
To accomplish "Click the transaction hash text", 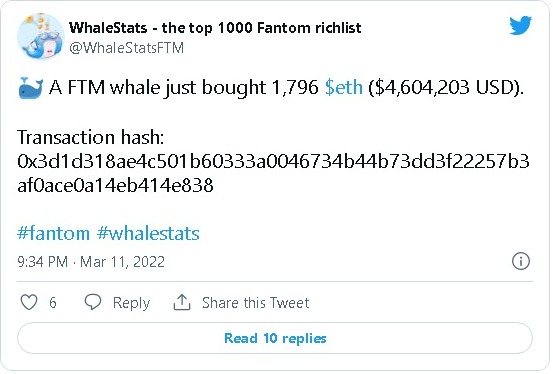I will click(x=273, y=173).
